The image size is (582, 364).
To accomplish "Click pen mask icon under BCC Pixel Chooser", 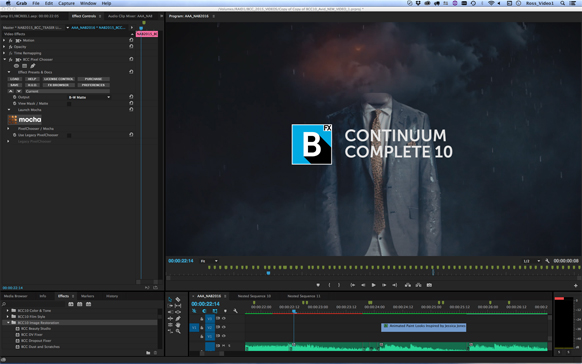I will point(33,66).
